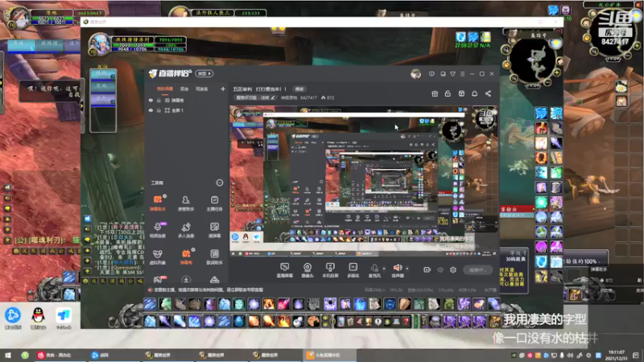The height and width of the screenshot is (362, 644).
Task: Expand microphone options arrow
Action: (384, 269)
